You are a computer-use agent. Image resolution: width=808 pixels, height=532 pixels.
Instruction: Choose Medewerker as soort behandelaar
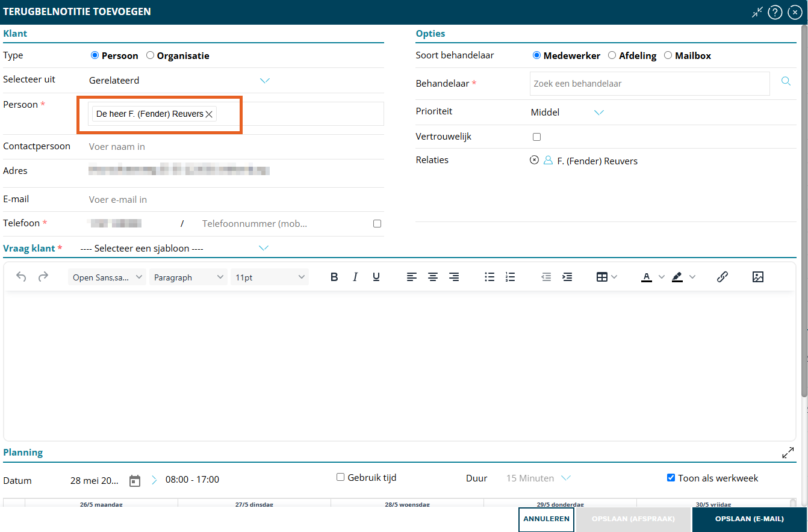[537, 55]
